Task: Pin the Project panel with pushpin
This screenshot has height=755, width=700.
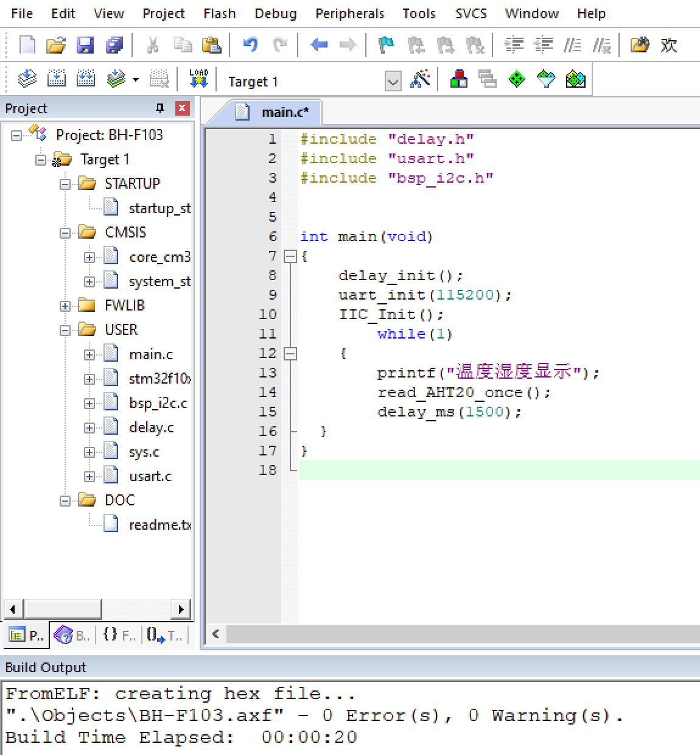Action: click(x=160, y=108)
